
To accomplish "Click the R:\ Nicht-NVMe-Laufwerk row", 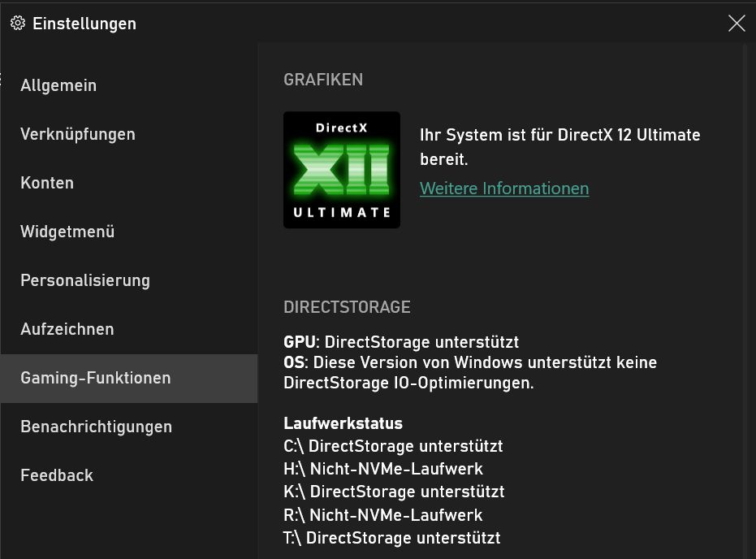I will (x=382, y=515).
